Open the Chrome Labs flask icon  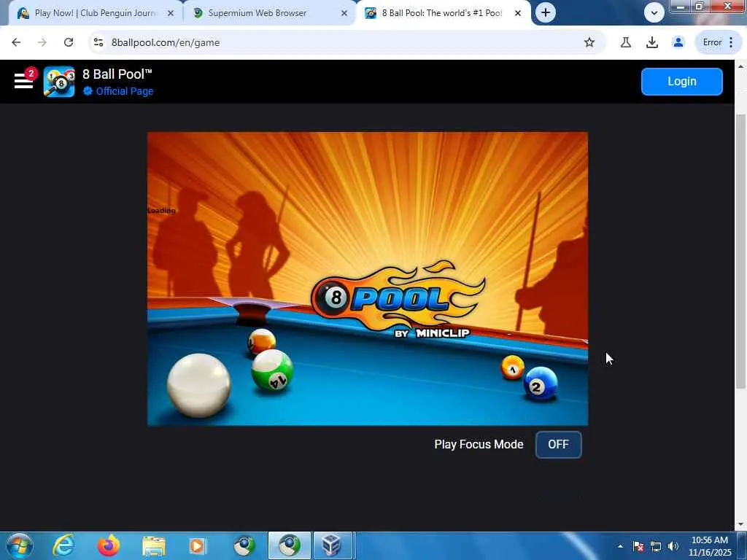click(625, 42)
